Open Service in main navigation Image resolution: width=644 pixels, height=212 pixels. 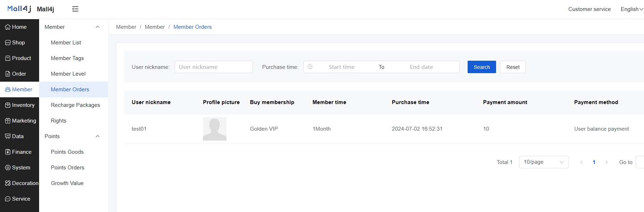tap(20, 199)
